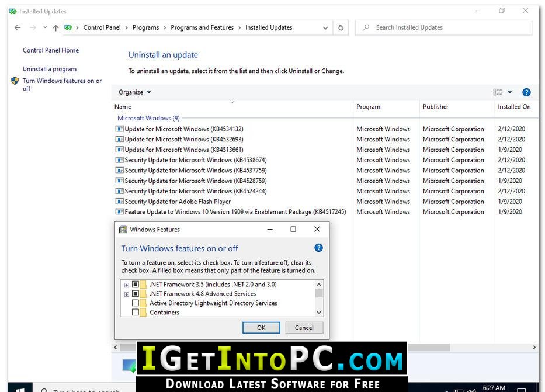Image resolution: width=545 pixels, height=392 pixels.
Task: Click the Forward navigation arrow
Action: pyautogui.click(x=33, y=27)
